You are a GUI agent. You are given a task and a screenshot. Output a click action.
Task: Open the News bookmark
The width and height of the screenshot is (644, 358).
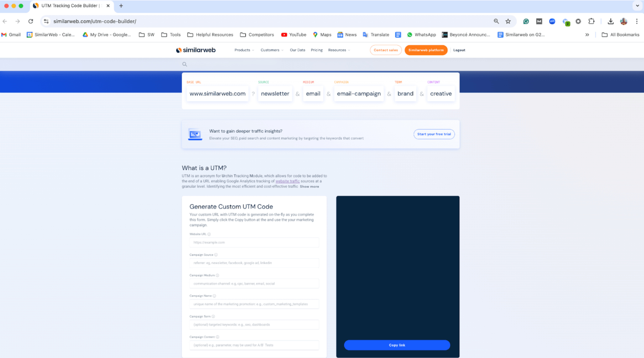(347, 35)
